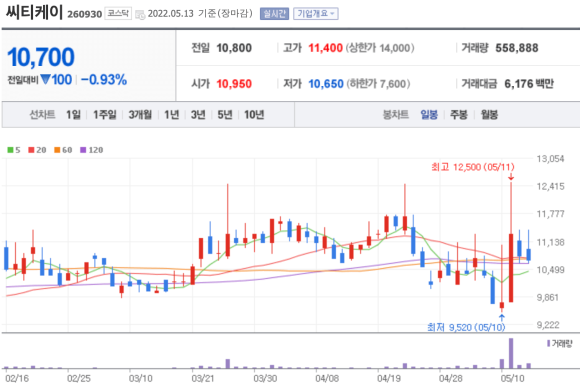The width and height of the screenshot is (580, 390).
Task: Click the 고가 value 11,400
Action: [x=325, y=48]
